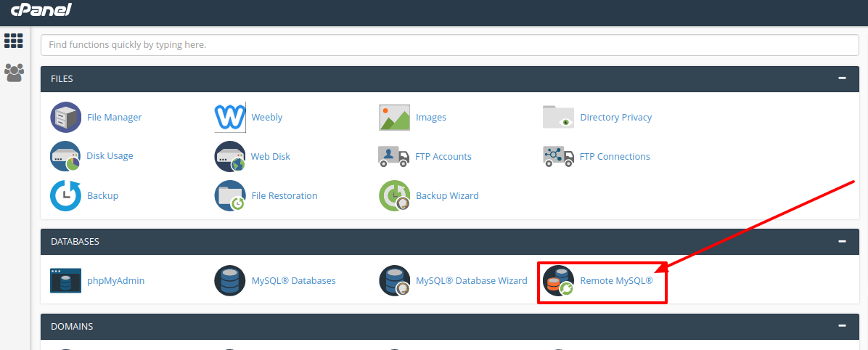This screenshot has height=350, width=868.
Task: Open the Images link
Action: [430, 118]
